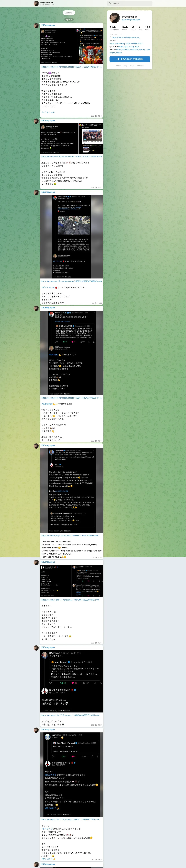Screen dimensions: 186x868
Task: Focus the Search input field
Action: (x=130, y=3)
